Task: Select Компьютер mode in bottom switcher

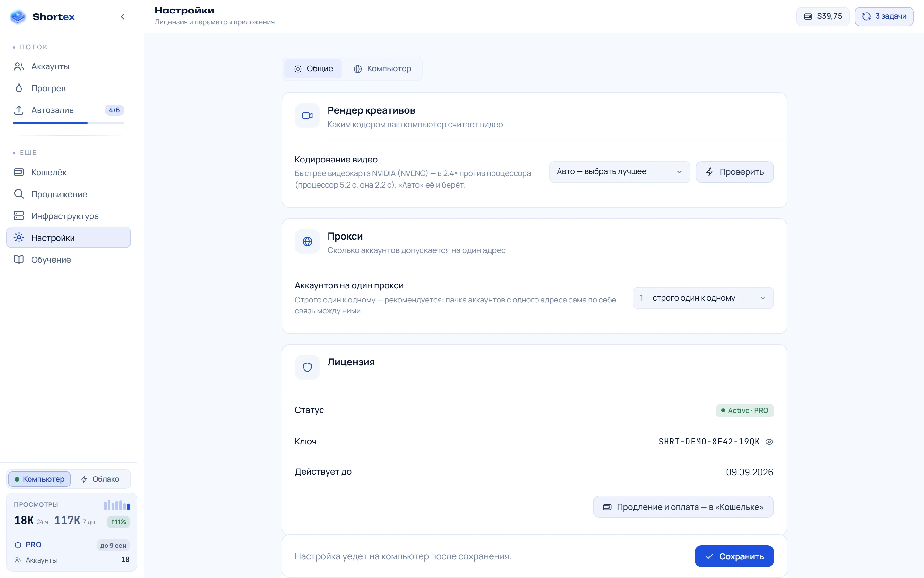Action: tap(39, 479)
